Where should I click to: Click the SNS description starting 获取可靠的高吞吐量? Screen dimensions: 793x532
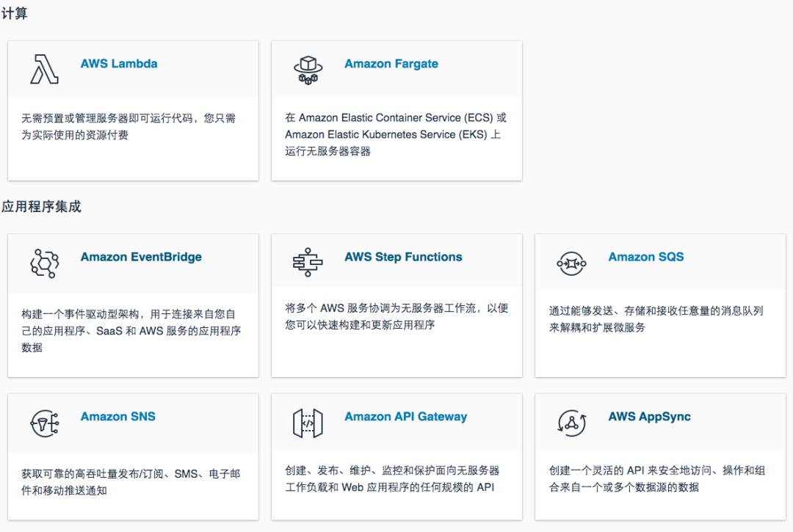[131, 482]
